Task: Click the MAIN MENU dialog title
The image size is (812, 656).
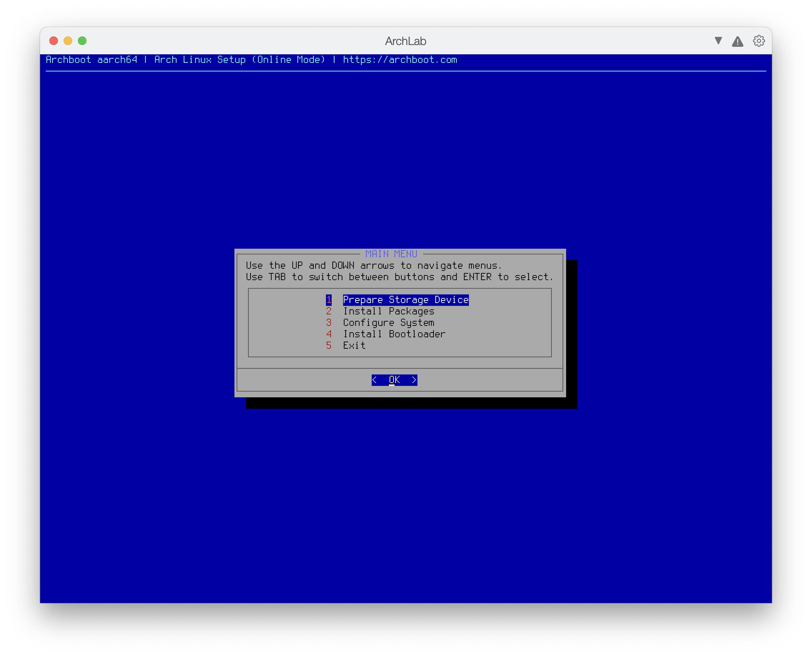Action: 391,254
